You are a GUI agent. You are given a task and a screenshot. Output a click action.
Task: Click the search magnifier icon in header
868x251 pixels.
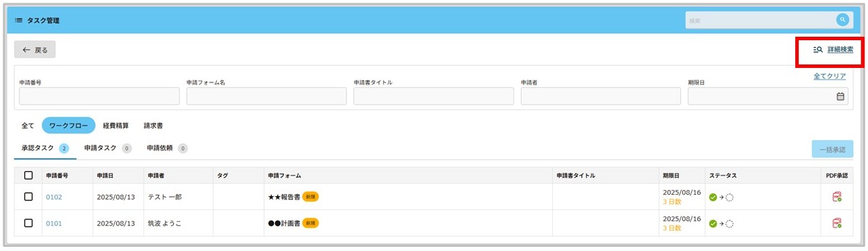[x=842, y=20]
